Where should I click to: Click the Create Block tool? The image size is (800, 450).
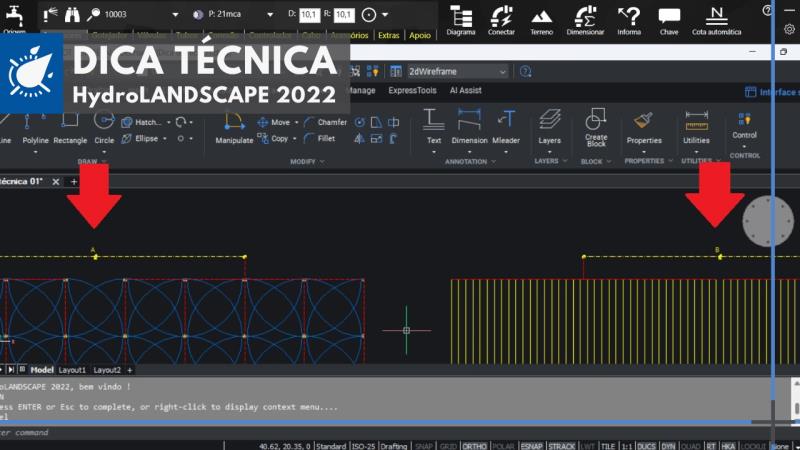(596, 128)
